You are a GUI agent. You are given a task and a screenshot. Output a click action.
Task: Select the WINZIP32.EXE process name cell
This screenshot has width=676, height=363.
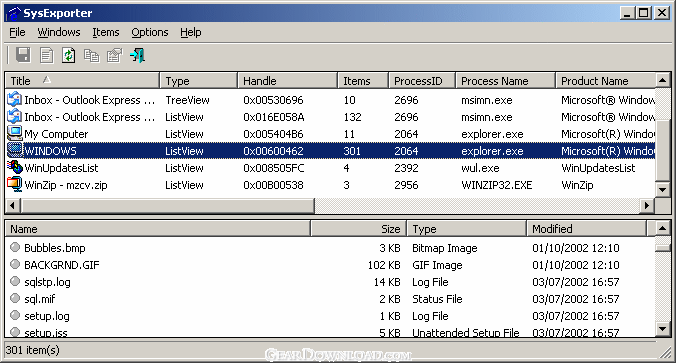click(497, 185)
